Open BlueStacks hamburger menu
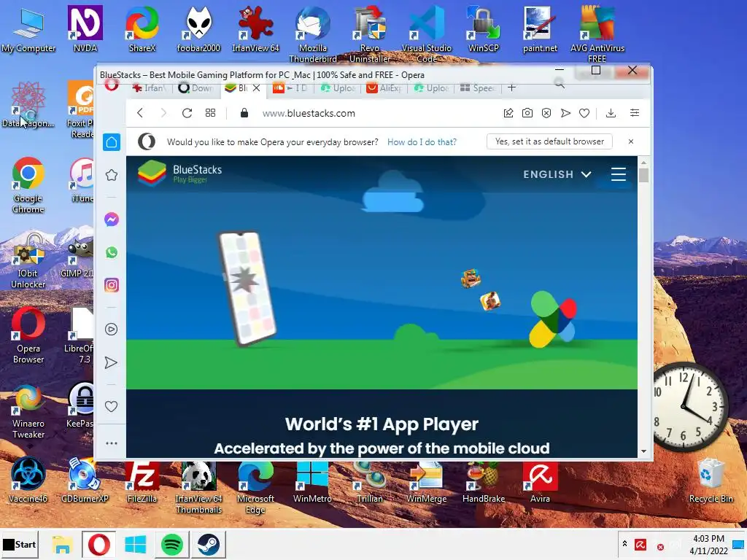This screenshot has width=747, height=560. click(x=619, y=174)
